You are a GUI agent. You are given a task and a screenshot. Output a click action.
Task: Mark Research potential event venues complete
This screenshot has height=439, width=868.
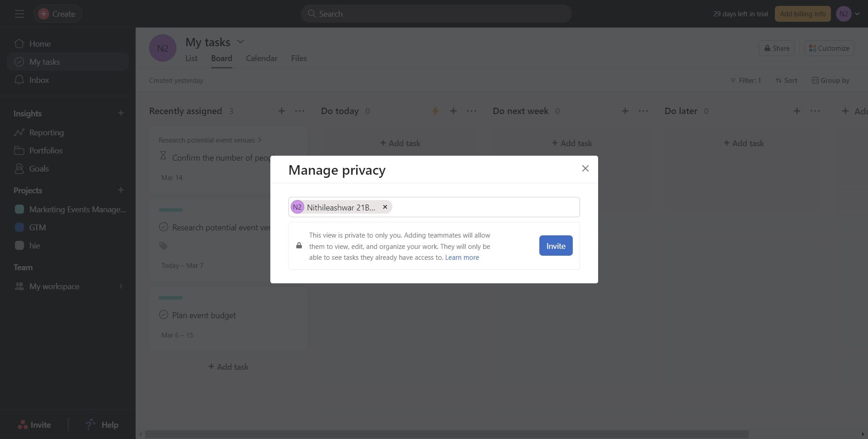coord(164,227)
